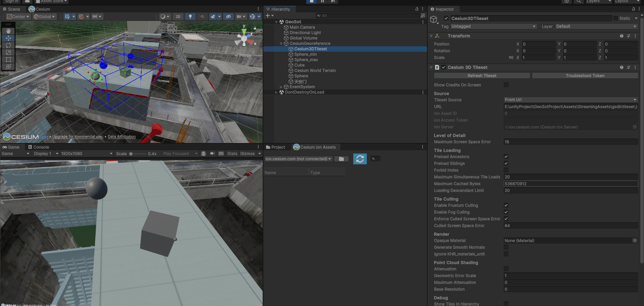Click the Troubleshoot Token button

coord(585,76)
